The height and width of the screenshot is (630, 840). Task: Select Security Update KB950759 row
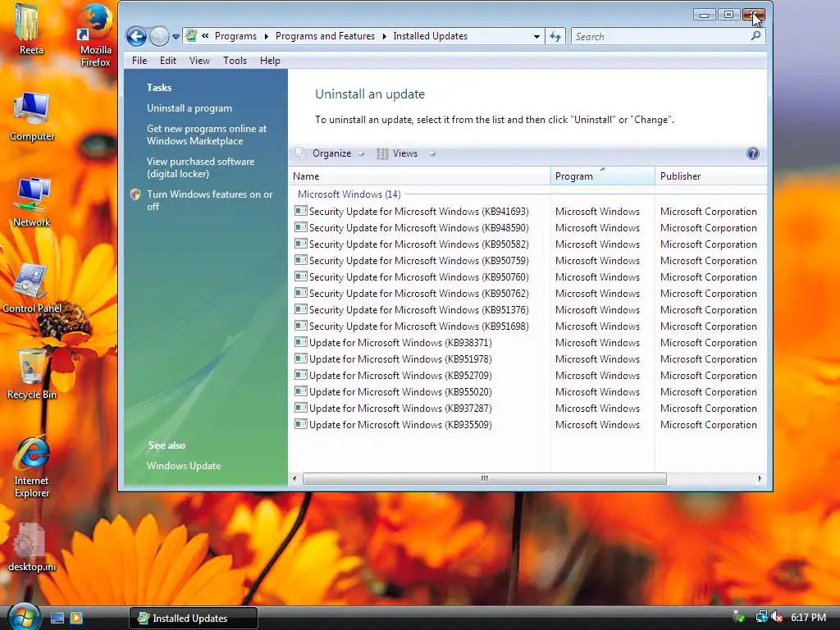tap(527, 260)
